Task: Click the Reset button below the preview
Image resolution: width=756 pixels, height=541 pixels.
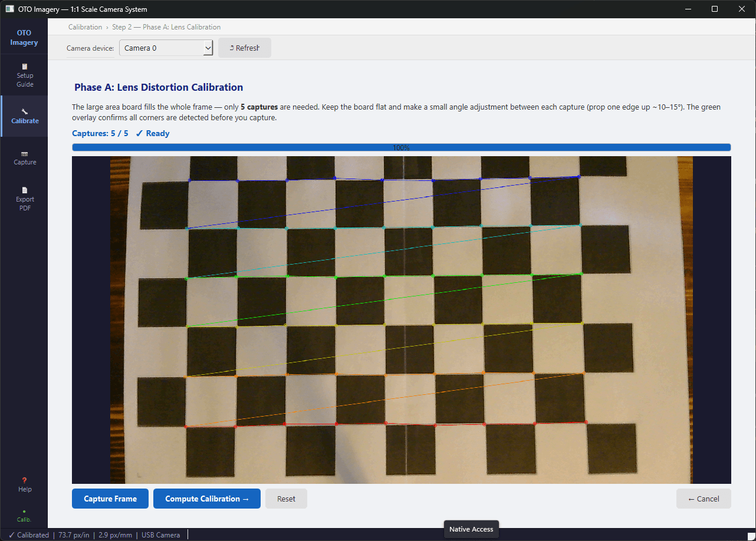Action: tap(286, 499)
